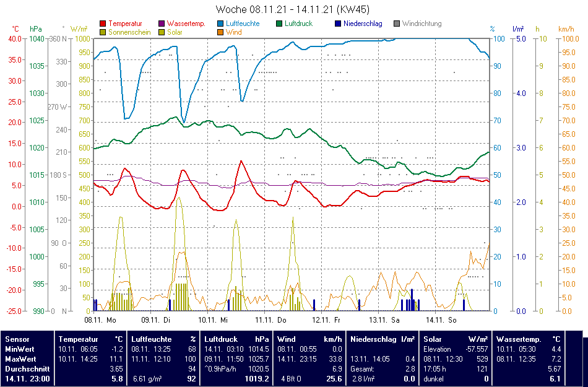Click the 14.11. 23:00 timestamp row label
Image resolution: width=588 pixels, height=387 pixels.
pyautogui.click(x=27, y=379)
